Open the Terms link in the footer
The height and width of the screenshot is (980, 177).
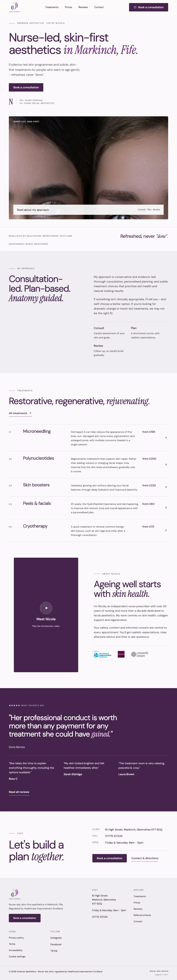(x=12, y=944)
